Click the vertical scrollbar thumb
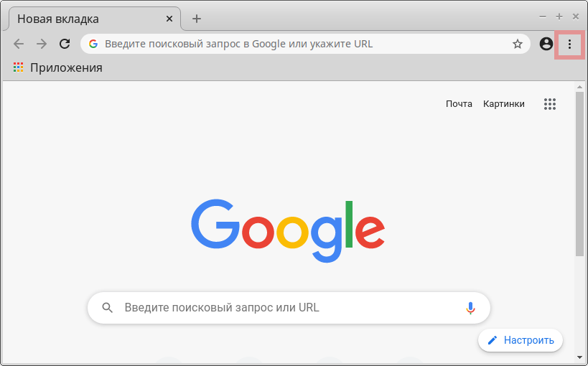This screenshot has height=366, width=588. point(580,174)
